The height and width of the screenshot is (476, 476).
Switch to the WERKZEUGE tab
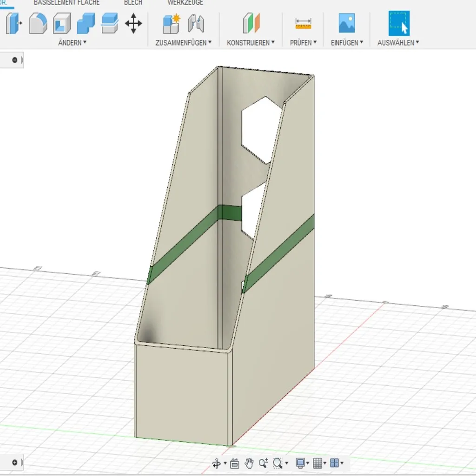coord(185,2)
